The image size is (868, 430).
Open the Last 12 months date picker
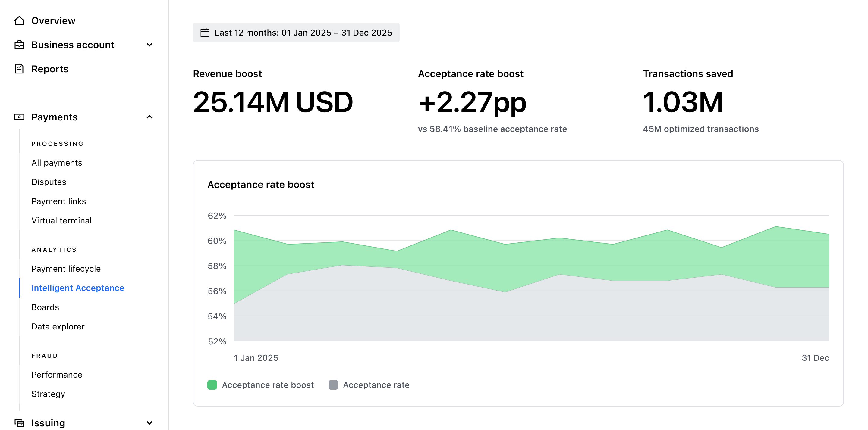296,33
